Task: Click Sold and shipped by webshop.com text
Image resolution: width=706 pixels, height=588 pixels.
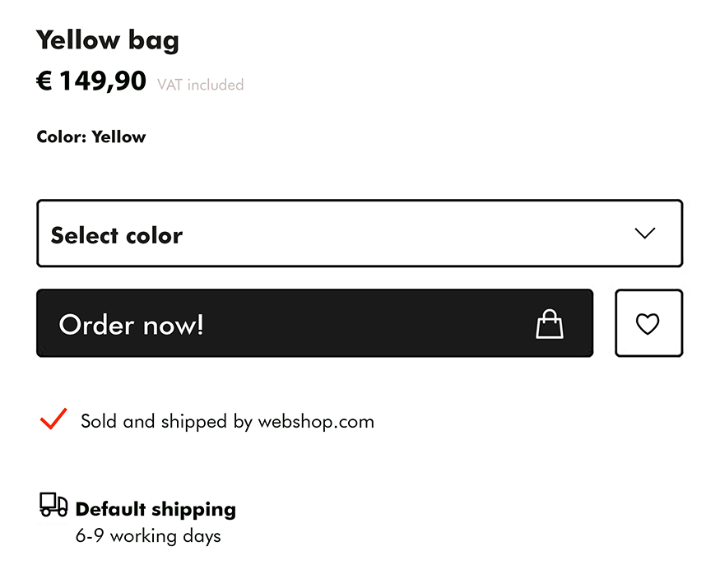Action: click(227, 422)
